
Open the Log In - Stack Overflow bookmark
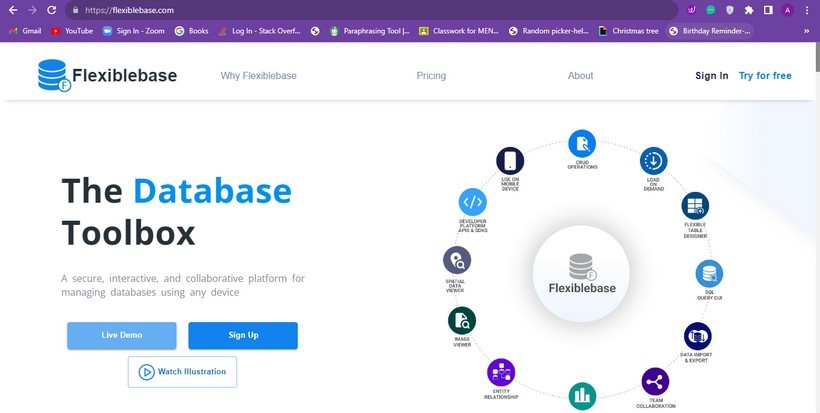click(x=259, y=31)
